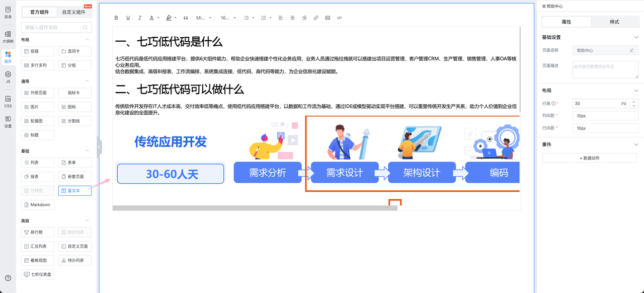The width and height of the screenshot is (644, 293).
Task: Open the font size dropdown showing 16
Action: (228, 18)
